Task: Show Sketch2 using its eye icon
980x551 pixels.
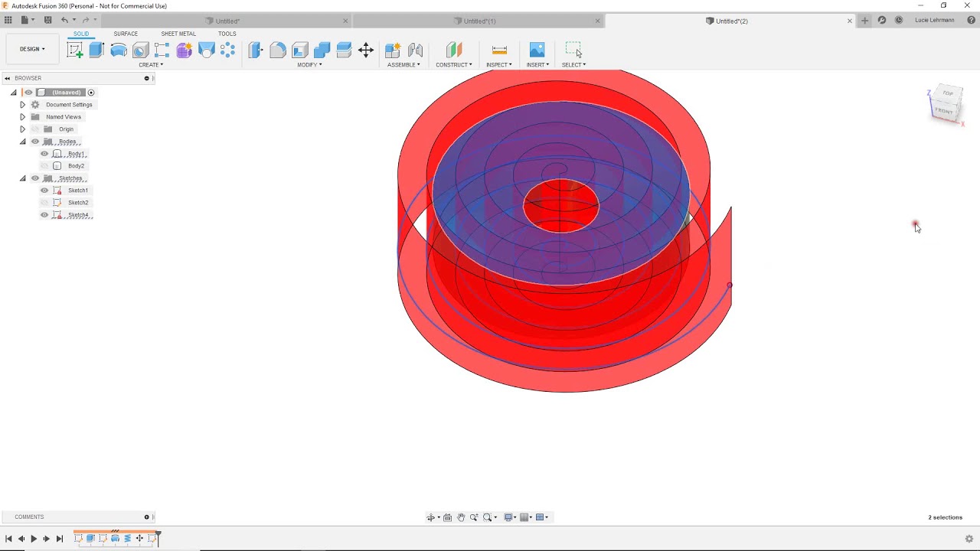Action: (x=44, y=203)
